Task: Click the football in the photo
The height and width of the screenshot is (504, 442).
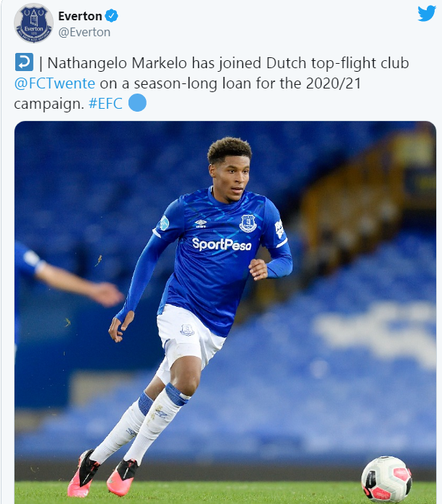Action: (386, 479)
